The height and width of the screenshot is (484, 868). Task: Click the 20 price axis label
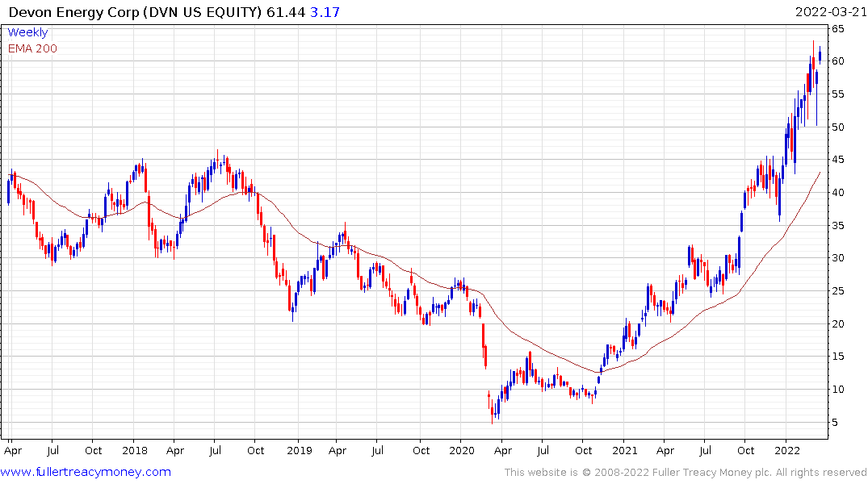click(x=837, y=323)
